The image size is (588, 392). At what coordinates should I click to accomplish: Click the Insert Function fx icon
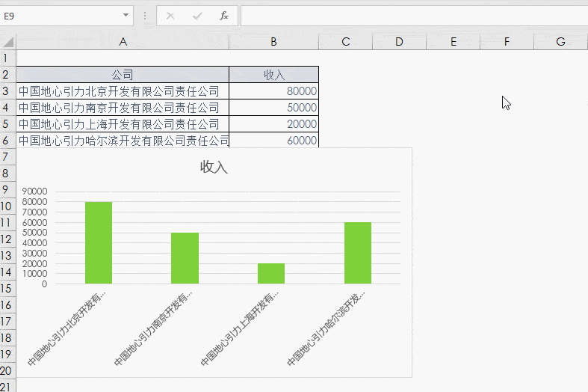pos(223,16)
